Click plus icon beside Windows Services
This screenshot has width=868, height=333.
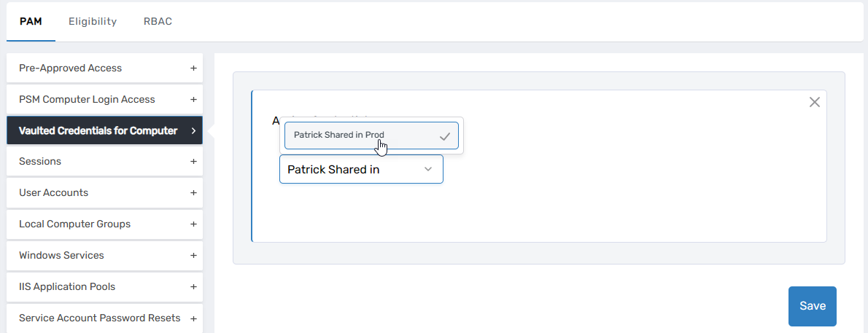pos(193,256)
